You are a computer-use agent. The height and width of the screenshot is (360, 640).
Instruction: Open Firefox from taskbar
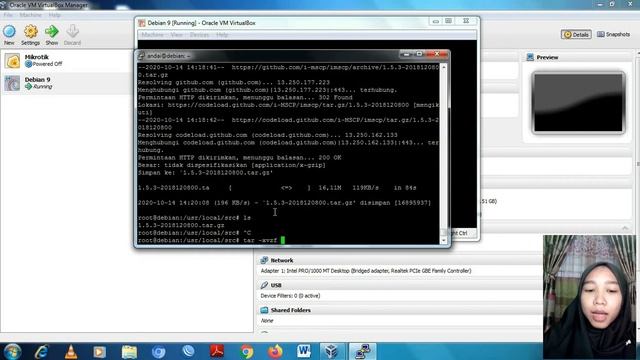click(x=275, y=351)
